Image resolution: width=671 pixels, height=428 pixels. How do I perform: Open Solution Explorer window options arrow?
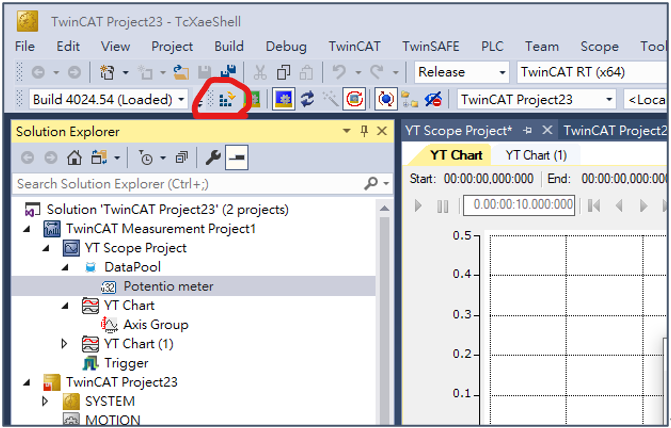(x=347, y=131)
